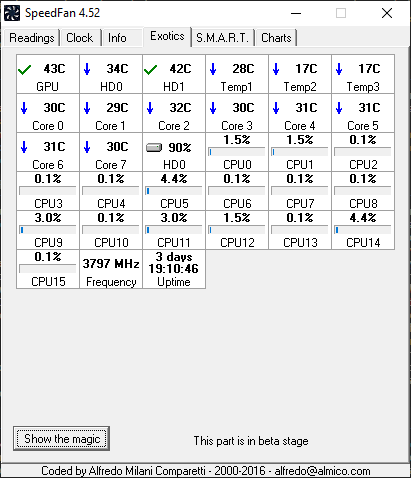Click the blue arrow beside Temp2 17C
This screenshot has width=411, height=478.
(276, 69)
